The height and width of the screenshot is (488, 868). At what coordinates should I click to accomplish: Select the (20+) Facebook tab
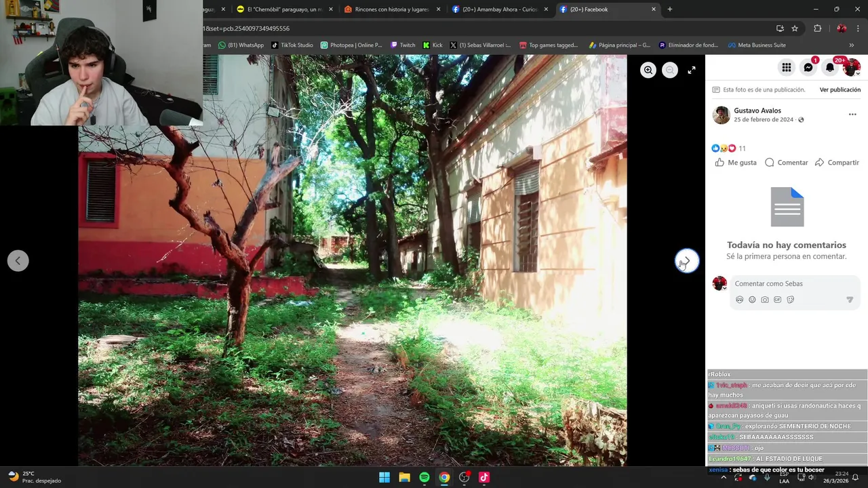coord(607,9)
